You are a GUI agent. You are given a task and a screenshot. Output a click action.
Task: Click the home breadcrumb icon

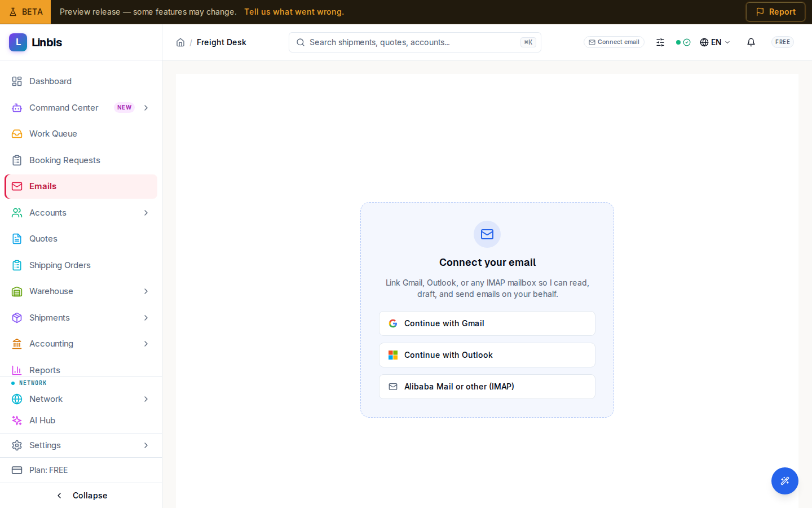[180, 42]
